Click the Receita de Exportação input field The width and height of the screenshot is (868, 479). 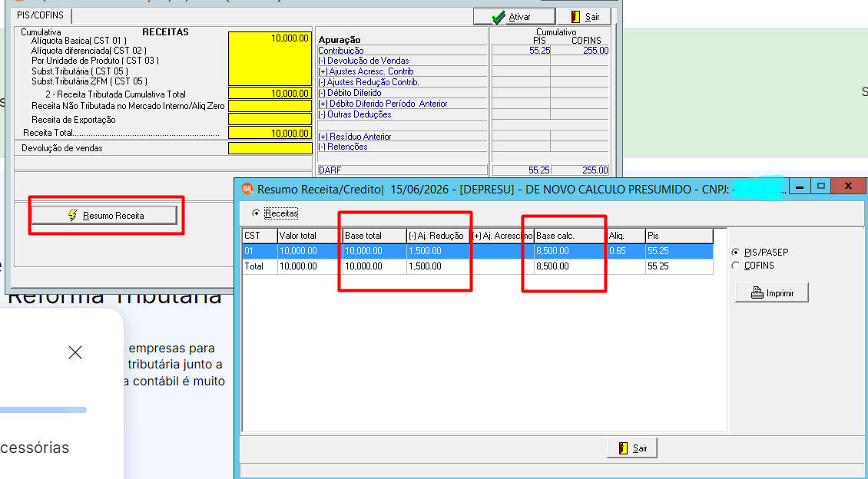(270, 120)
